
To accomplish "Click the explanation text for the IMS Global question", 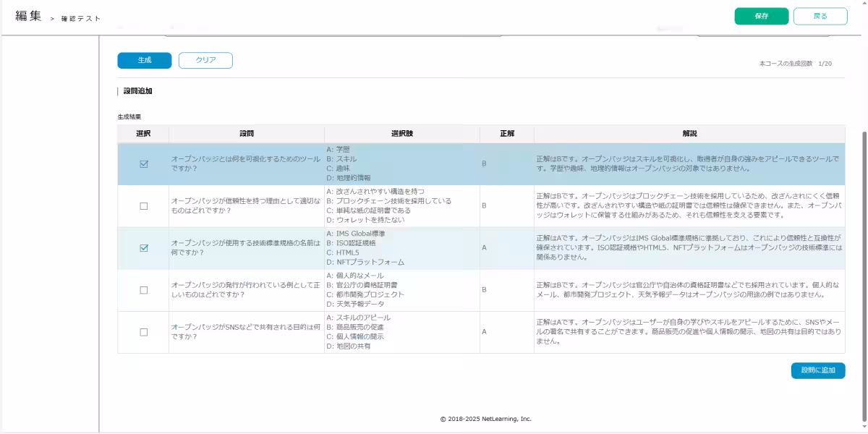I will point(689,247).
